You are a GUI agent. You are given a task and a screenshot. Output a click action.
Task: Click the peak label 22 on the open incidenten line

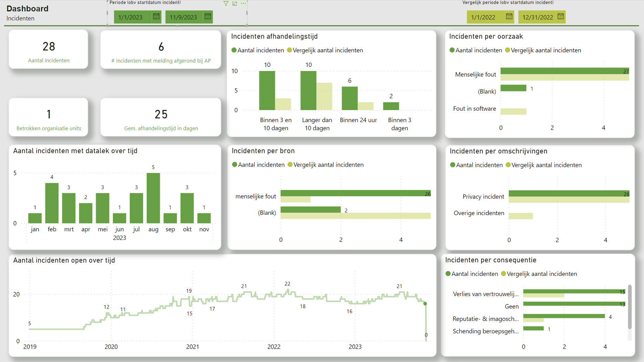click(x=288, y=284)
